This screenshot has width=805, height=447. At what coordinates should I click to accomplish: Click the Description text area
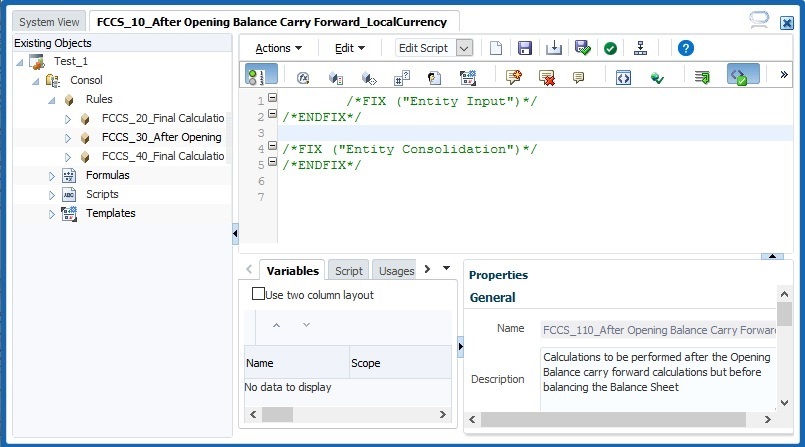coord(658,379)
